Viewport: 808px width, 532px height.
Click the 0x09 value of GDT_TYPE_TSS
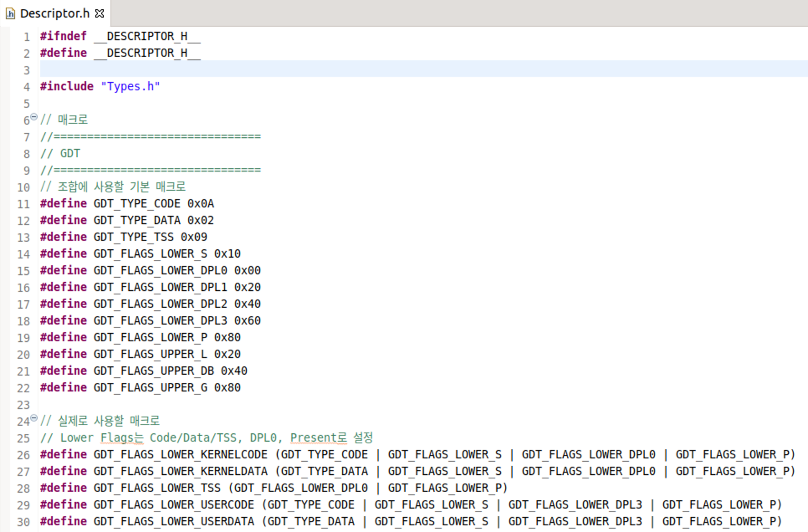(194, 237)
